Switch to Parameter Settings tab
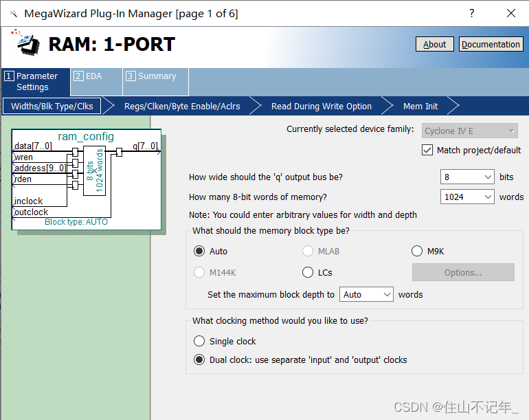 click(x=36, y=81)
